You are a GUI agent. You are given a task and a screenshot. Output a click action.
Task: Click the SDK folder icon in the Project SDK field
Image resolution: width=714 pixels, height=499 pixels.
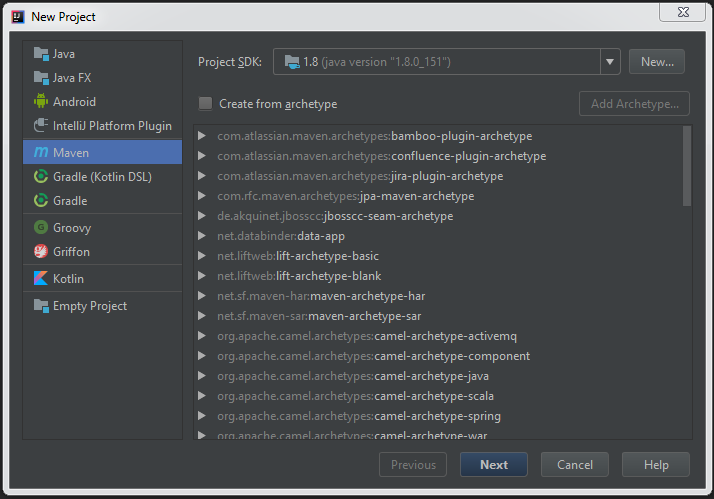click(x=292, y=62)
